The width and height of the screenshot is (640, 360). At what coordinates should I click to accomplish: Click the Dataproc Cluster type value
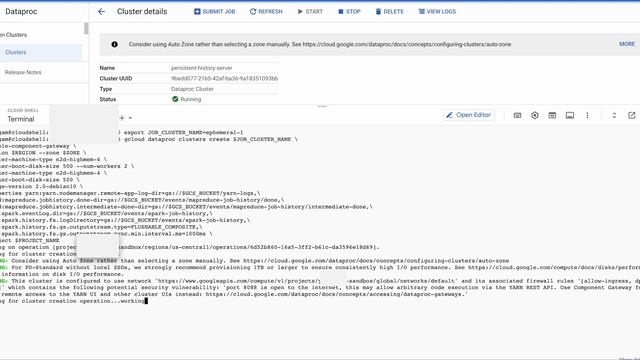(192, 89)
